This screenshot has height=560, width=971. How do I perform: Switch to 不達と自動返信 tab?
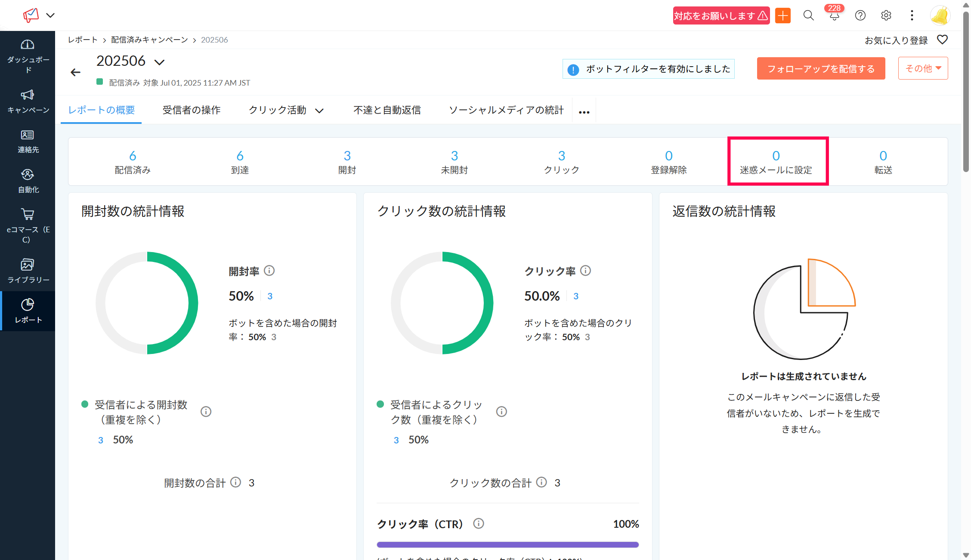click(387, 110)
